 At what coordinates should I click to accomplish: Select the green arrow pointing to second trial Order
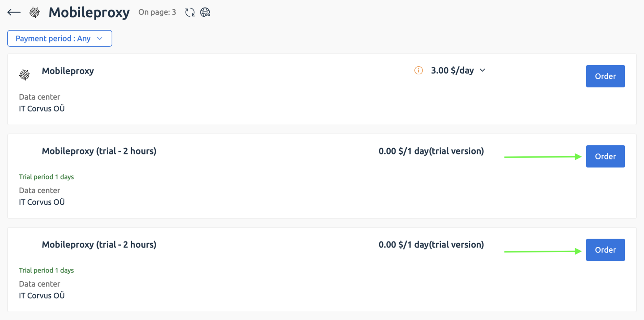point(542,251)
